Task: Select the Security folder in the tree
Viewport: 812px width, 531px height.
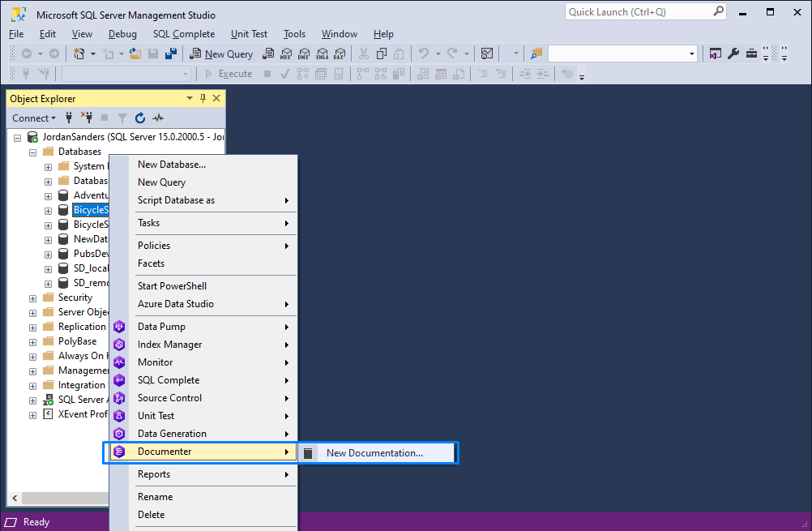Action: click(x=75, y=298)
